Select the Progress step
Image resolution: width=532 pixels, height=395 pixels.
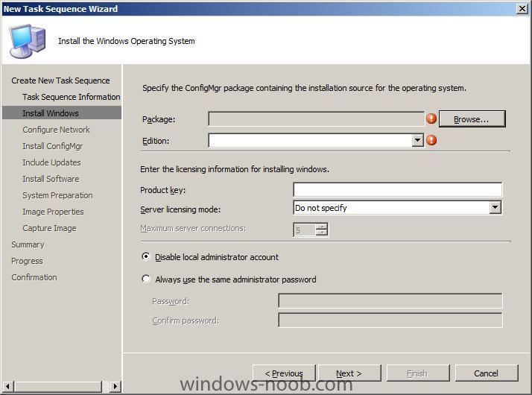[27, 261]
